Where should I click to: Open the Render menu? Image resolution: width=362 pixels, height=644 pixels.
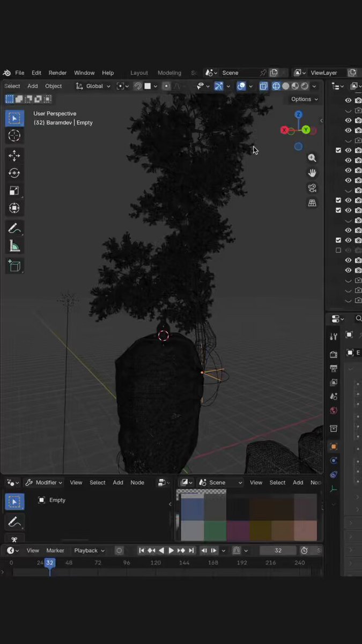57,73
